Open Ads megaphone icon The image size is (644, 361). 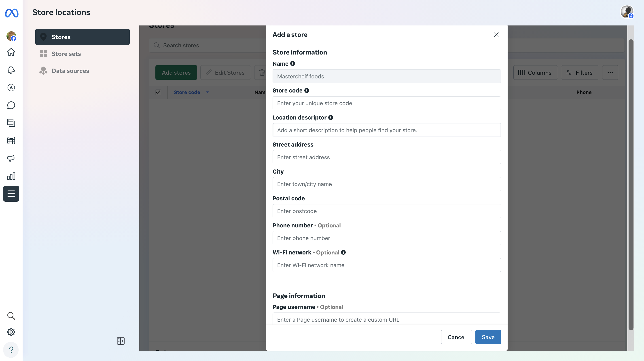(x=11, y=158)
